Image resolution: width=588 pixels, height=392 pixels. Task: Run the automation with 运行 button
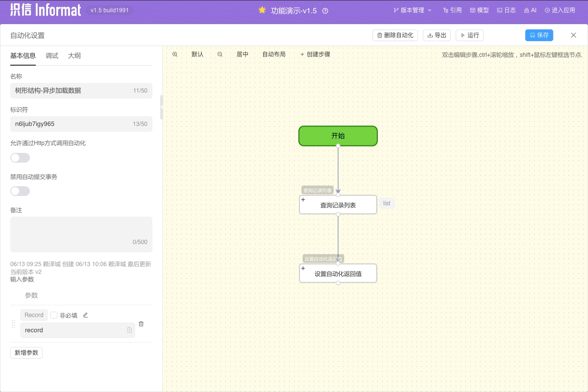click(x=469, y=35)
